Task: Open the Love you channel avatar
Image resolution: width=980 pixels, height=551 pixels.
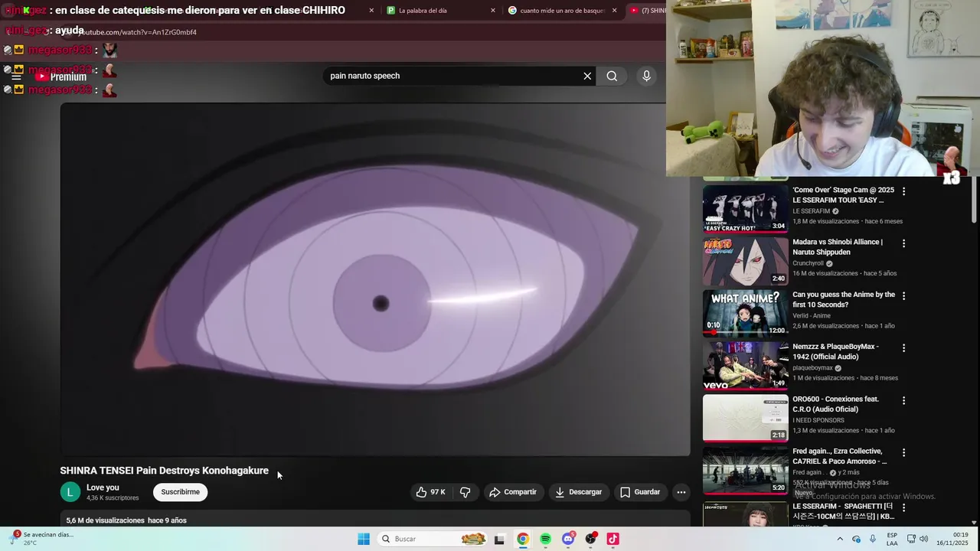Action: [x=70, y=492]
